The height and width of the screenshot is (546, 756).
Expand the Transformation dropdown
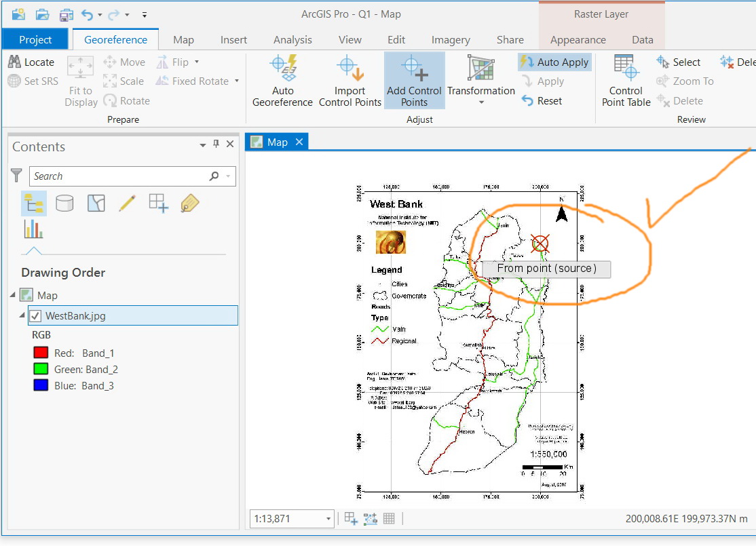pos(481,103)
